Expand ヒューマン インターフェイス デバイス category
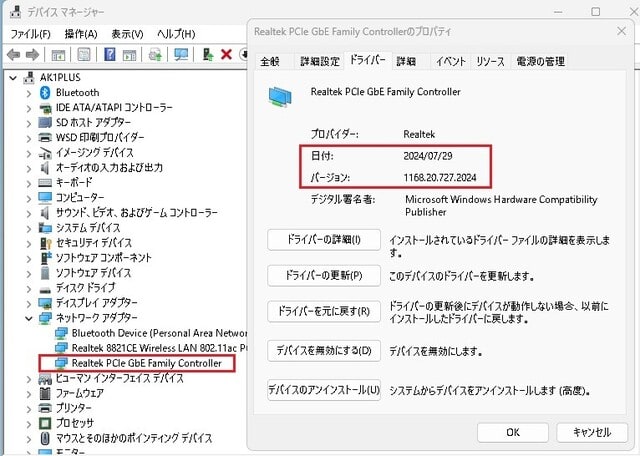 click(x=29, y=378)
